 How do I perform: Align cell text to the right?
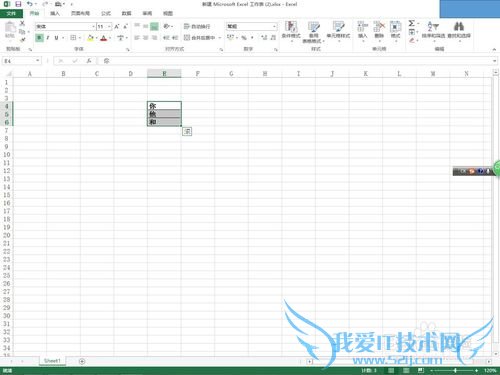[x=154, y=38]
